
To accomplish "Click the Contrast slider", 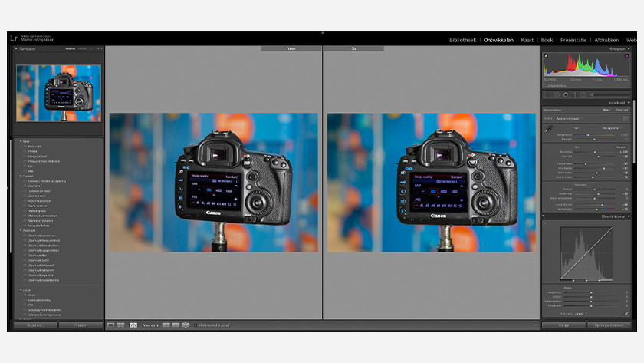I will (x=595, y=157).
